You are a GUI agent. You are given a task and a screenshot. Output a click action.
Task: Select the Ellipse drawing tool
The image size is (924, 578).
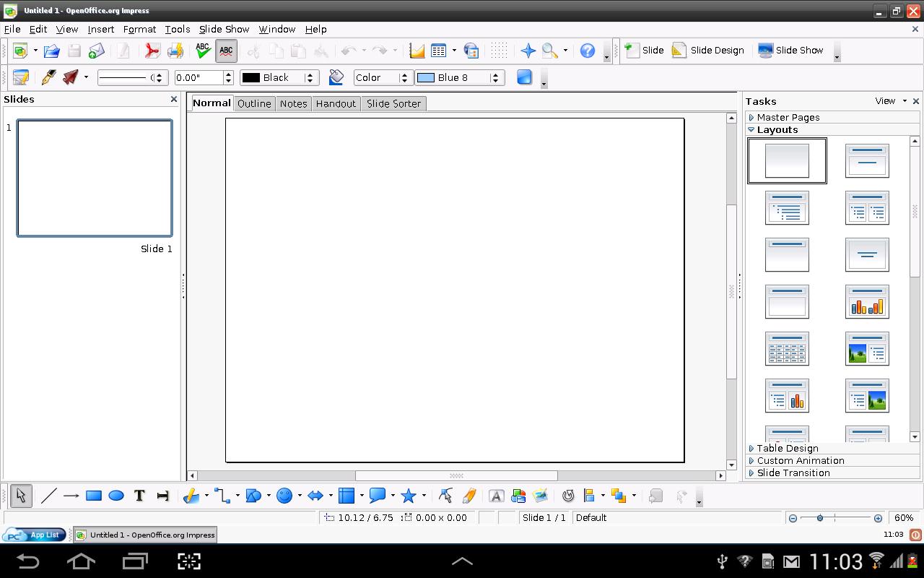pyautogui.click(x=116, y=496)
